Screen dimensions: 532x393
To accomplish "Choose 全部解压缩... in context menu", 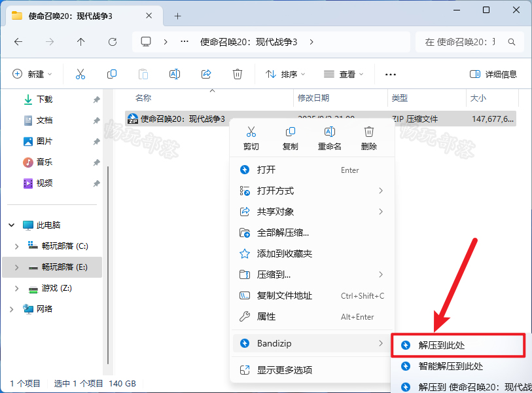I will pyautogui.click(x=312, y=233).
